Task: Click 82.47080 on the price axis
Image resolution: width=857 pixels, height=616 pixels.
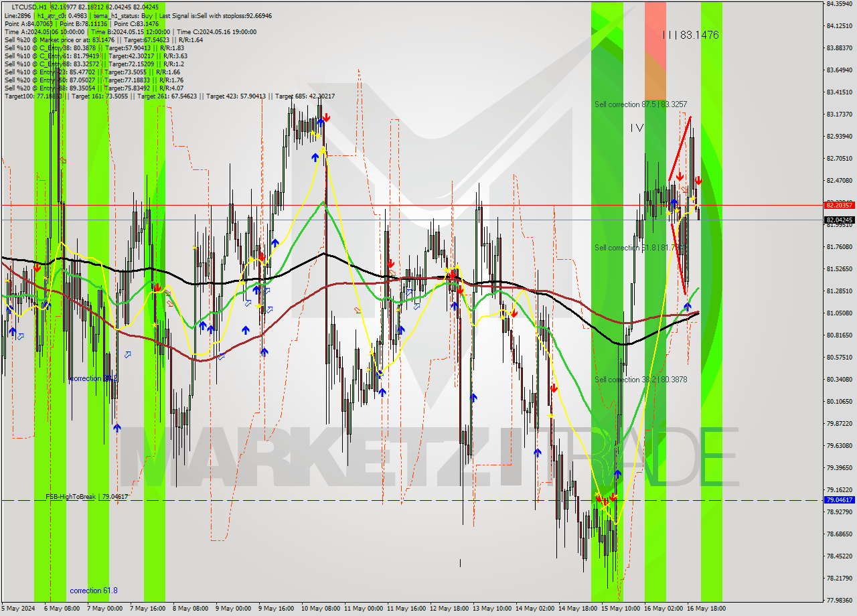Action: point(840,181)
